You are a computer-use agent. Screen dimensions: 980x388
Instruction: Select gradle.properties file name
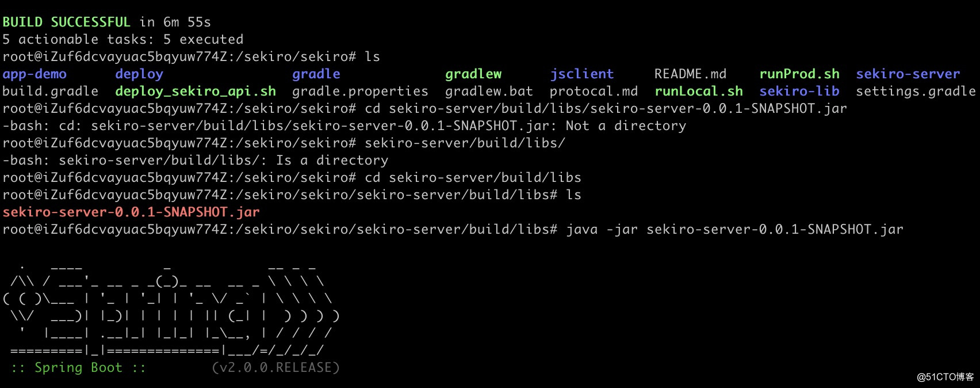[360, 92]
